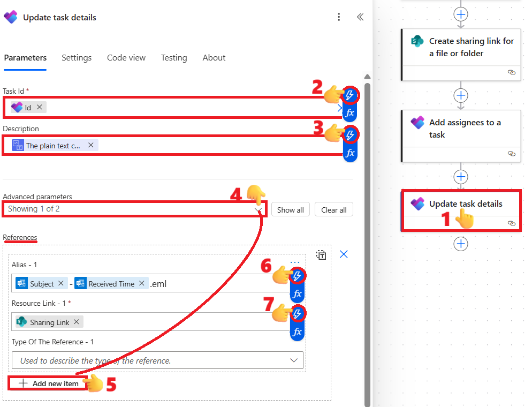Click dynamic content lightning icon for Description
This screenshot has height=407, width=532.
[350, 134]
